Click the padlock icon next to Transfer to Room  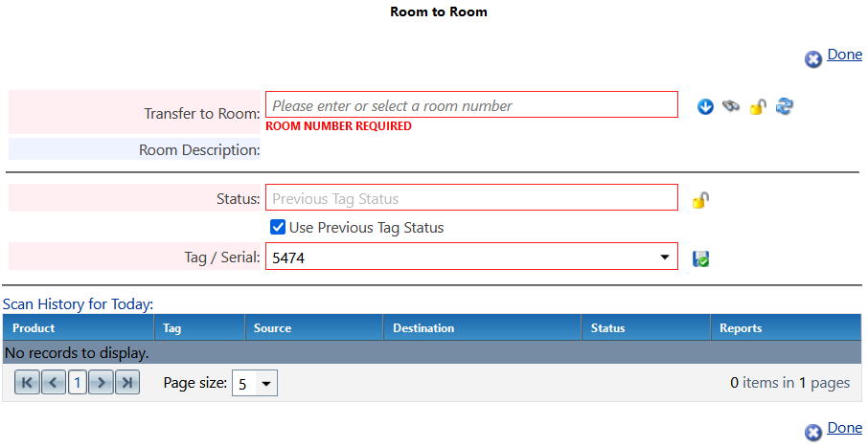click(x=758, y=106)
